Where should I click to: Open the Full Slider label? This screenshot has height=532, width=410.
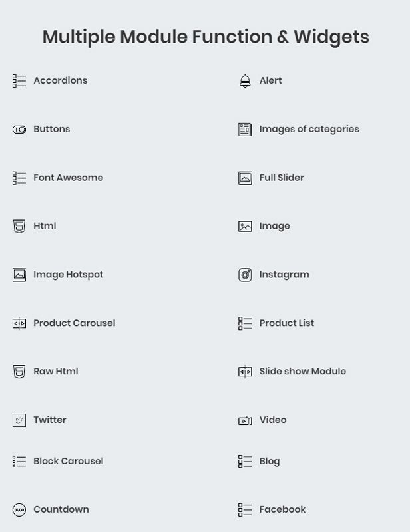point(282,178)
